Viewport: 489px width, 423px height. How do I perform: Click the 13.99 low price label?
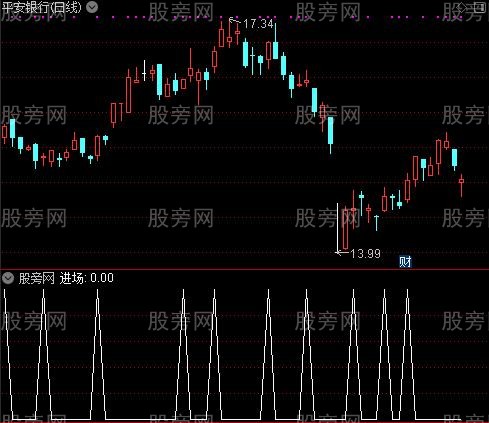point(365,254)
